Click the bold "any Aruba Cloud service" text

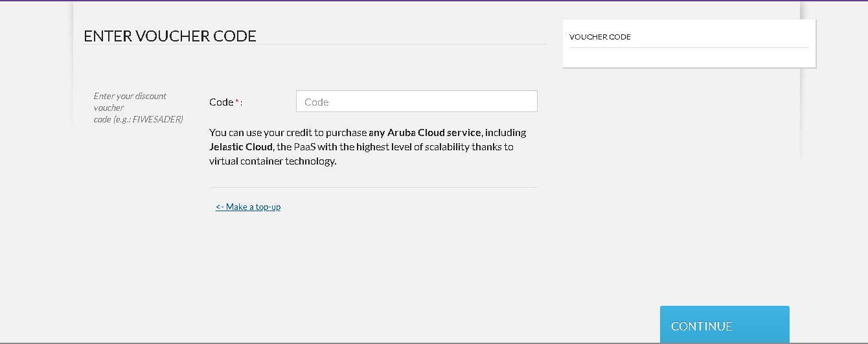(425, 132)
